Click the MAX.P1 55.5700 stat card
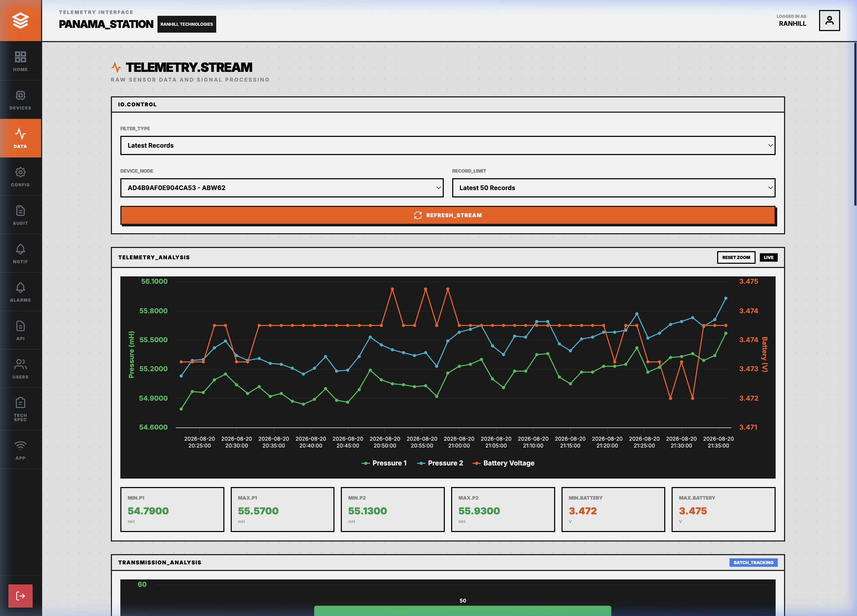857x616 pixels. pos(282,509)
